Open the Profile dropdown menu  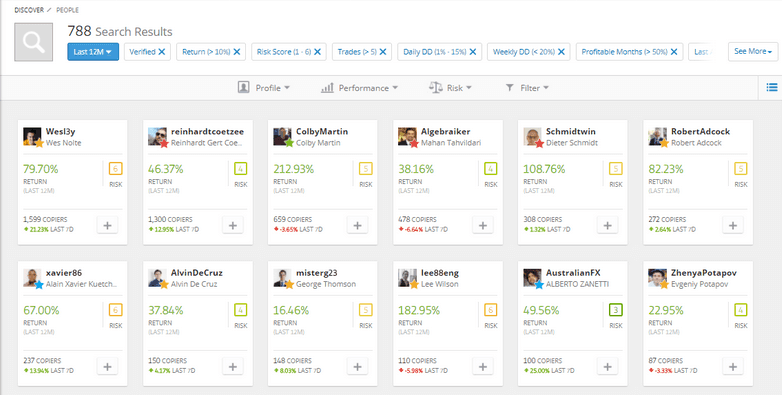click(x=264, y=88)
